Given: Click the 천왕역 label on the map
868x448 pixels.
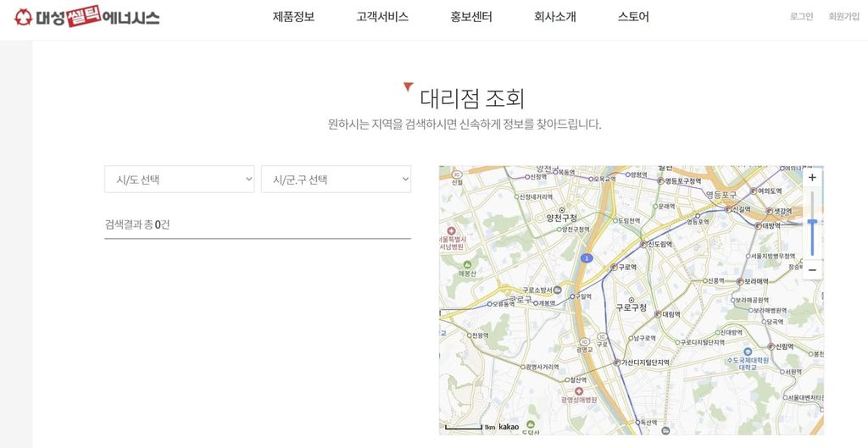Looking at the screenshot, I should pyautogui.click(x=481, y=335).
